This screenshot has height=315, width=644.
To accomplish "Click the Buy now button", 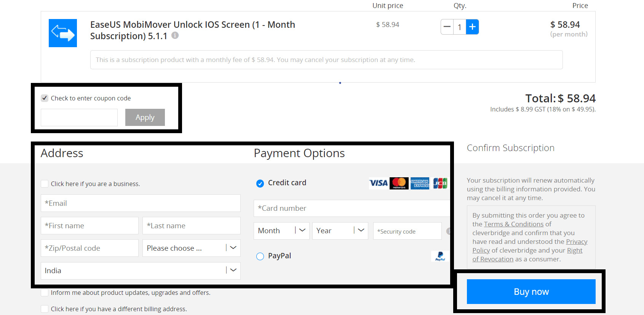I will coord(531,292).
